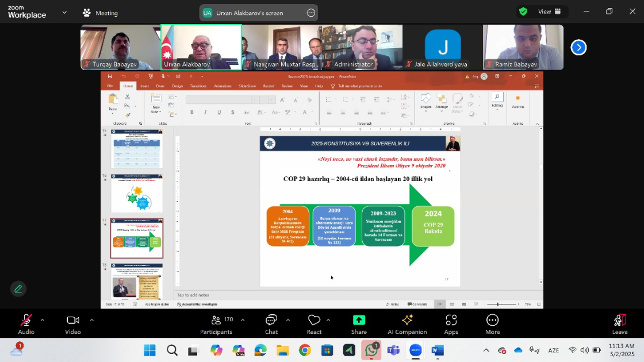
Task: Switch to the Meeting tab
Action: 100,13
